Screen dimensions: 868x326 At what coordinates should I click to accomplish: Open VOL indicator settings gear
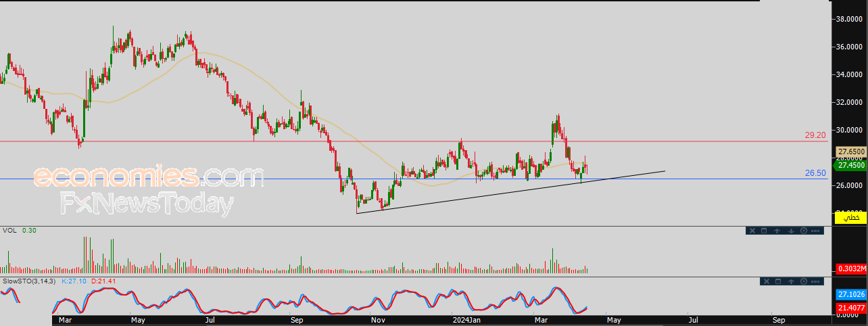click(x=804, y=231)
